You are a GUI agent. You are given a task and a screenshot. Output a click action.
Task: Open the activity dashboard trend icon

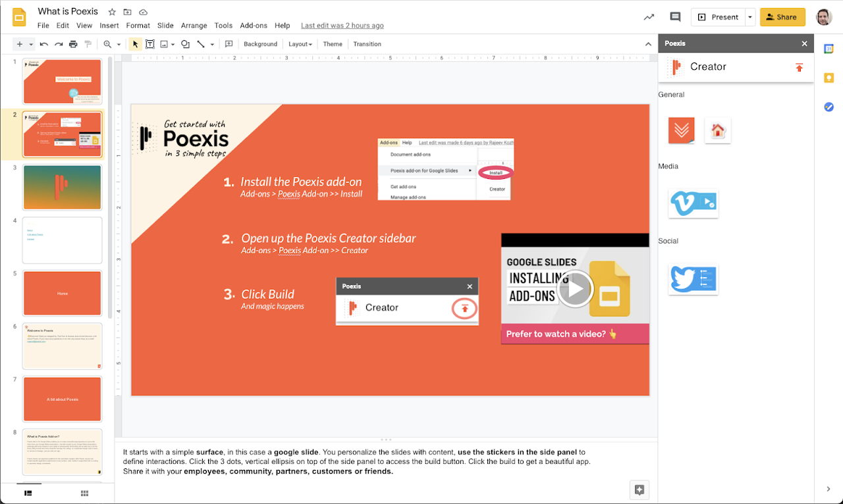[649, 17]
